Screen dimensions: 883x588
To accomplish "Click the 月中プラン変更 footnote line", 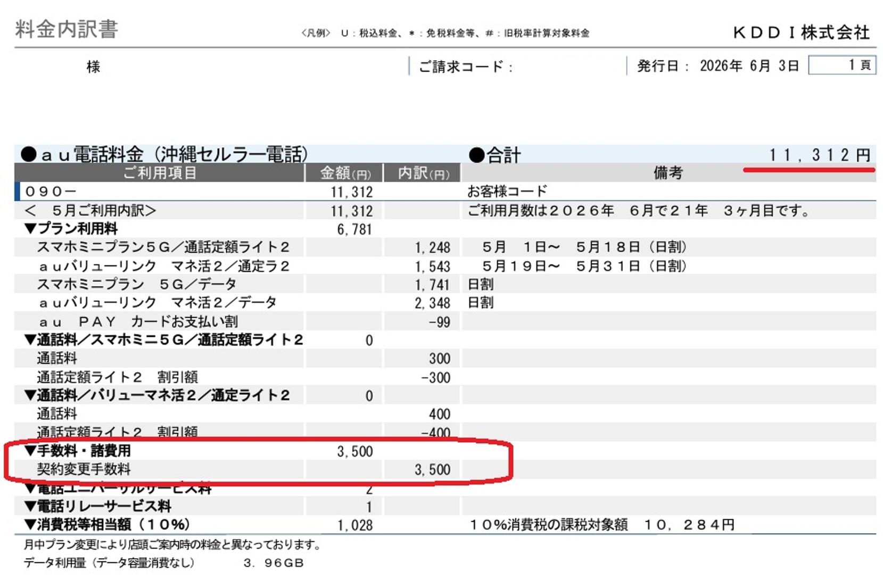I will [174, 545].
